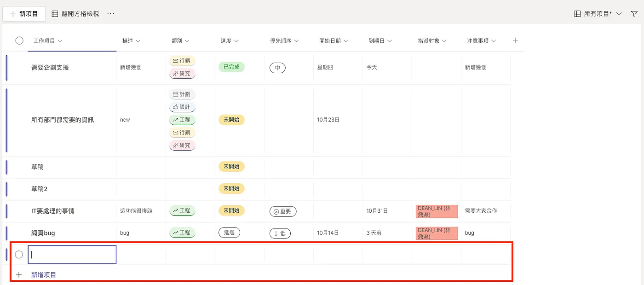
Task: Click the 計劃 category tag
Action: coord(182,94)
